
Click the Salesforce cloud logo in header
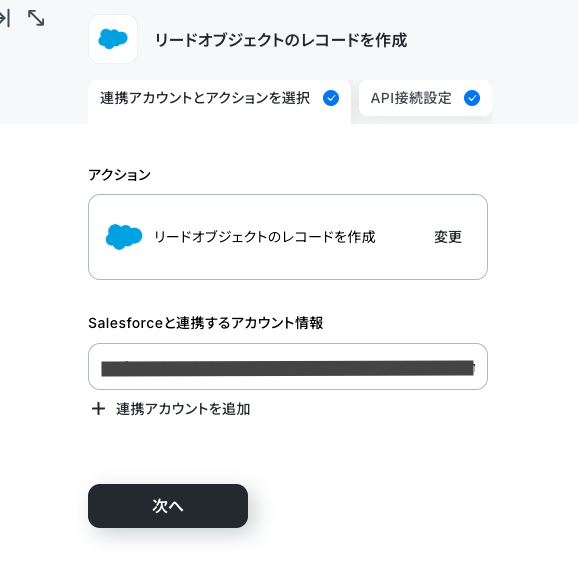pyautogui.click(x=113, y=39)
